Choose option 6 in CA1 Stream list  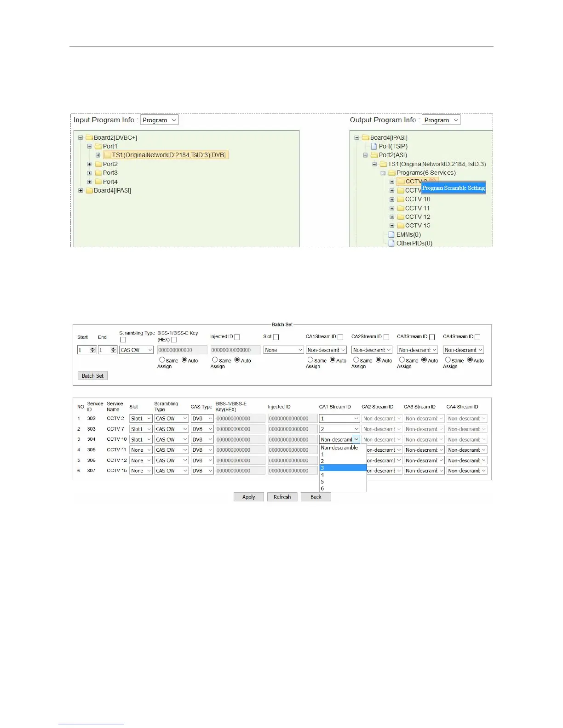tap(343, 489)
